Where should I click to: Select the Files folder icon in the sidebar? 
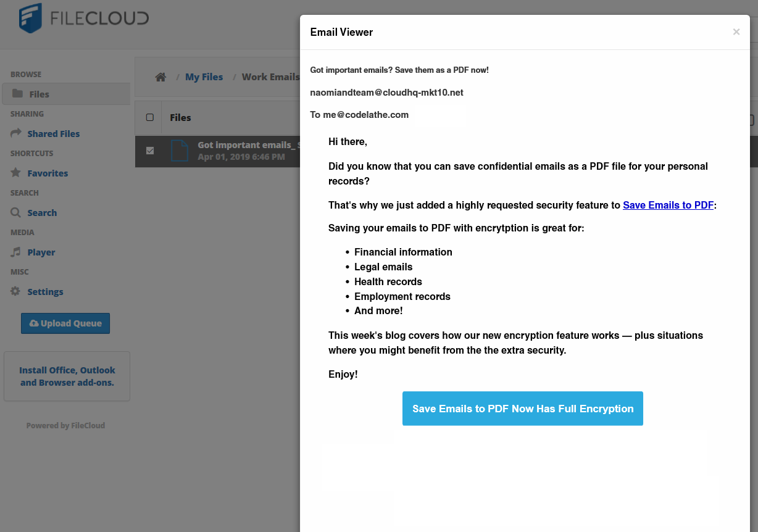click(19, 93)
